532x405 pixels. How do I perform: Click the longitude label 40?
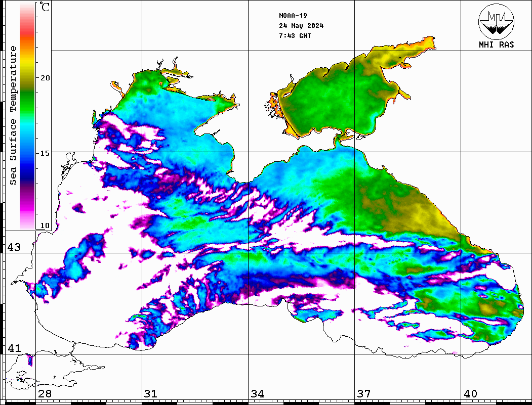[x=470, y=394]
